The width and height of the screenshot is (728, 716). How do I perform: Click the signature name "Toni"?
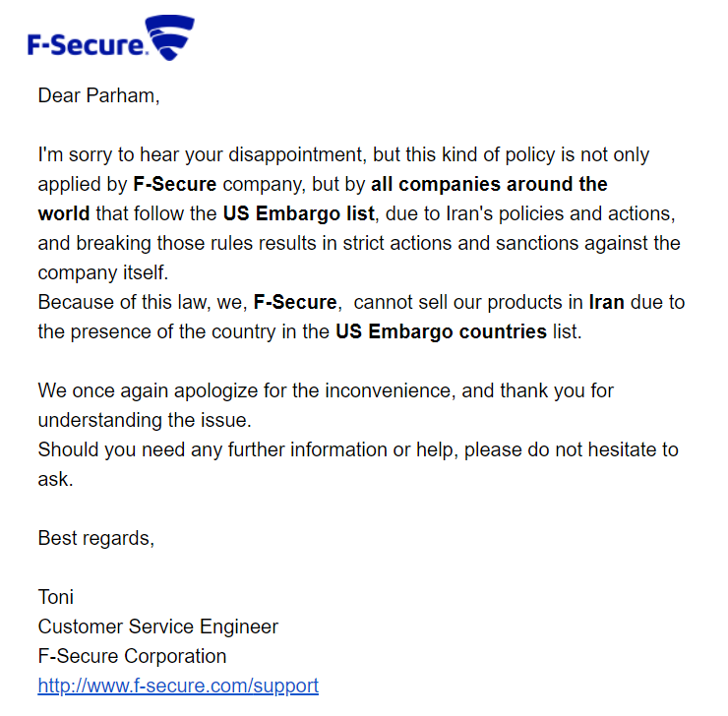coord(56,597)
